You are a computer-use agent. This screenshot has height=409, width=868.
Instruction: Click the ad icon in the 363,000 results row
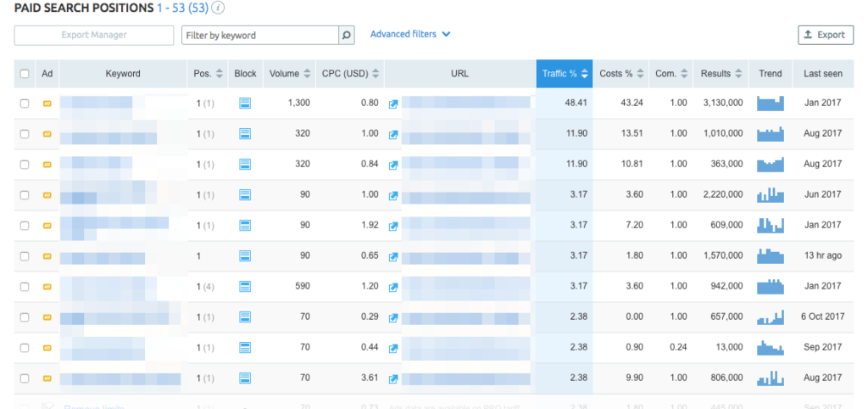pyautogui.click(x=47, y=164)
